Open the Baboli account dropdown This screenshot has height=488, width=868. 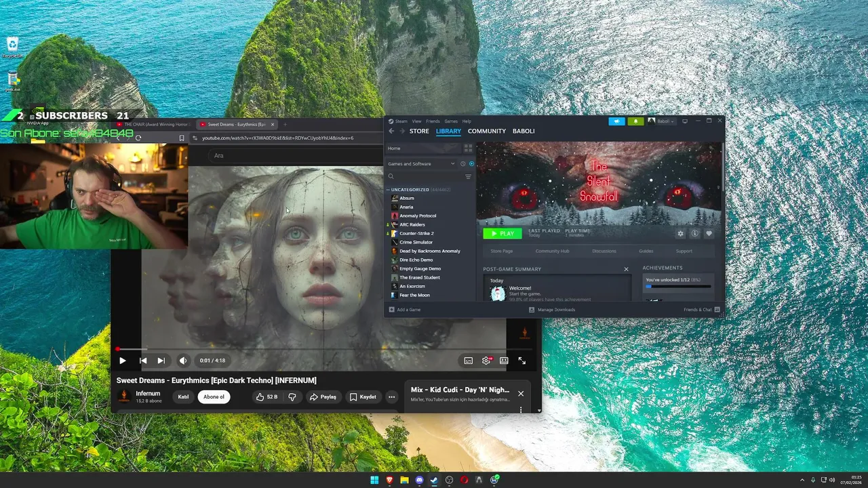(x=661, y=121)
